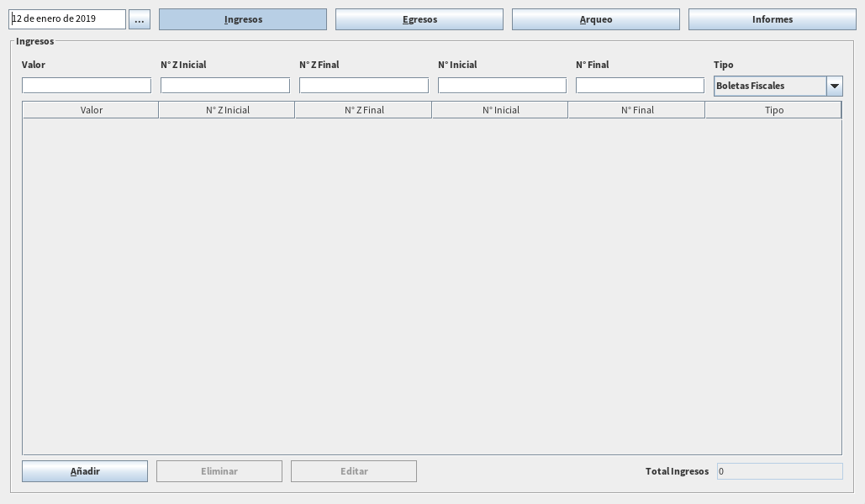The height and width of the screenshot is (504, 865).
Task: Click the N° Z Final input field
Action: 364,86
